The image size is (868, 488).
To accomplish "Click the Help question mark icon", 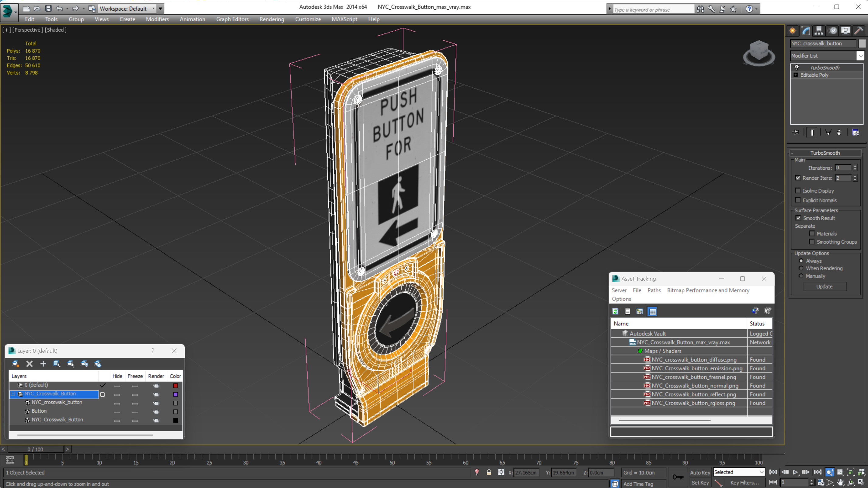I will pyautogui.click(x=749, y=9).
